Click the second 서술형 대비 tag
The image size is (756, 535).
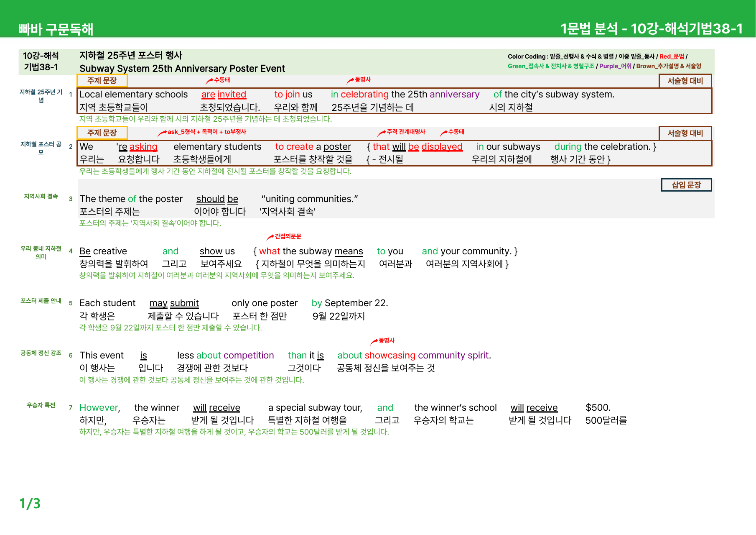(x=685, y=133)
